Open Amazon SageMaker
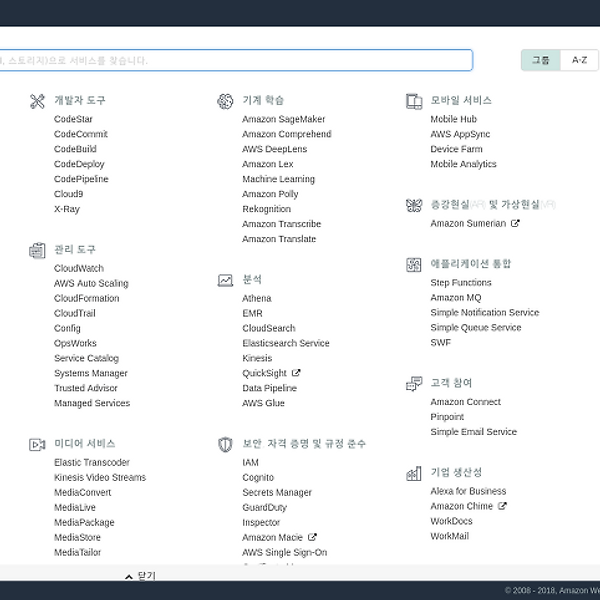 [284, 119]
